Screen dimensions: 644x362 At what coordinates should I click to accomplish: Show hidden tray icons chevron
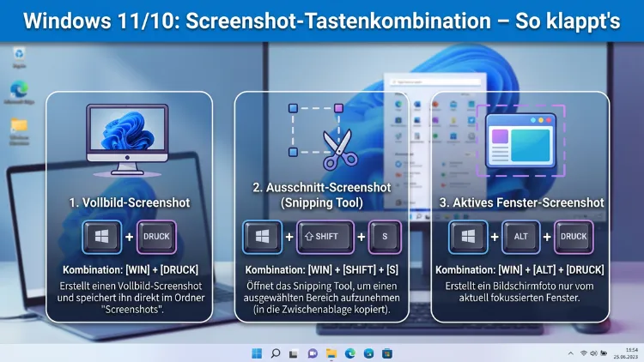[570, 353]
